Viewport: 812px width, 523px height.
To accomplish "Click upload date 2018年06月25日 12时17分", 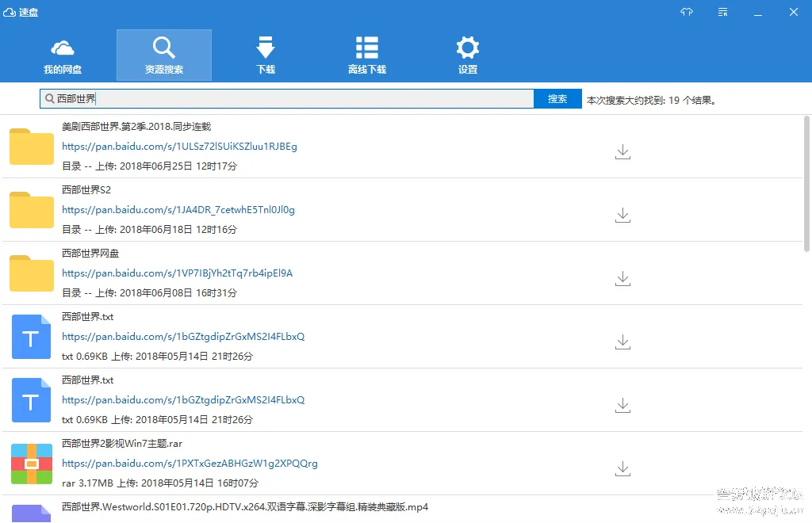I will (178, 166).
